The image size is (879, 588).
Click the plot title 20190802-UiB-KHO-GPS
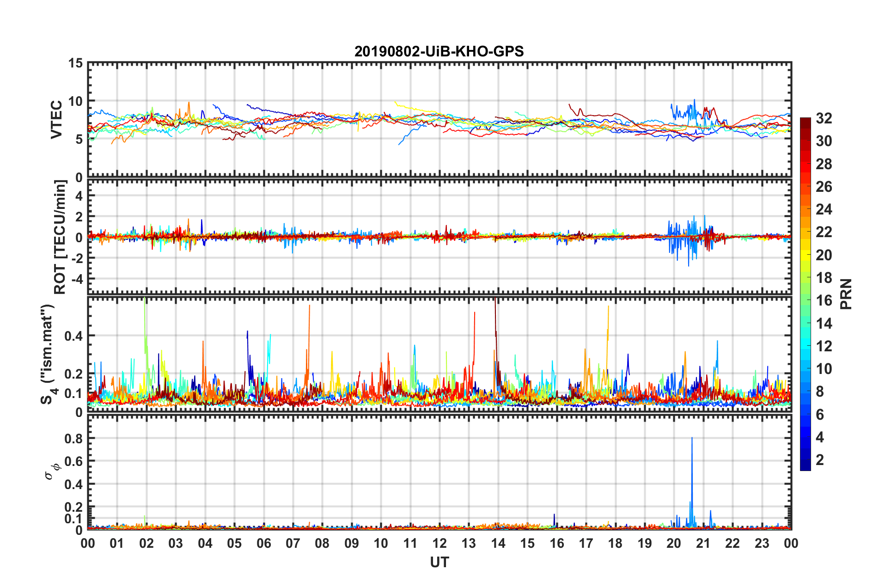439,51
